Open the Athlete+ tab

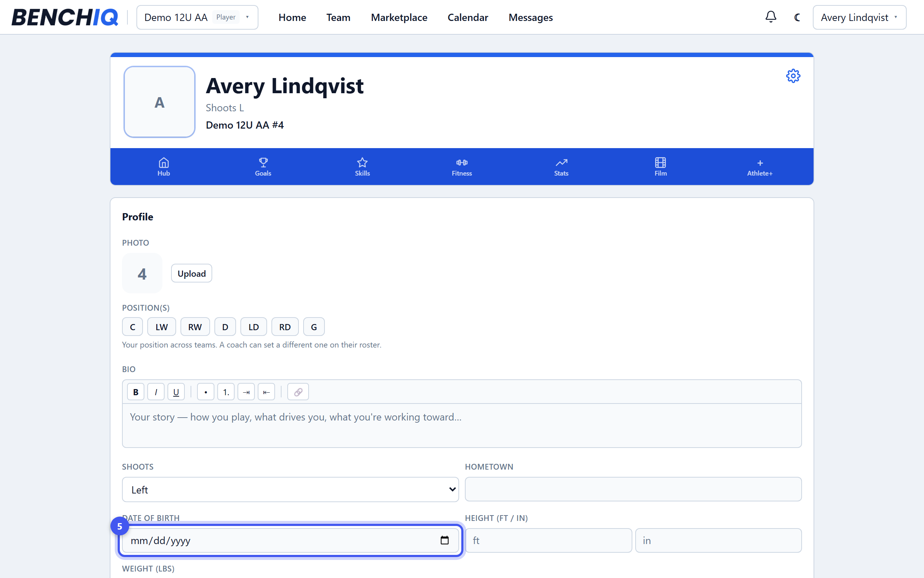[760, 167]
